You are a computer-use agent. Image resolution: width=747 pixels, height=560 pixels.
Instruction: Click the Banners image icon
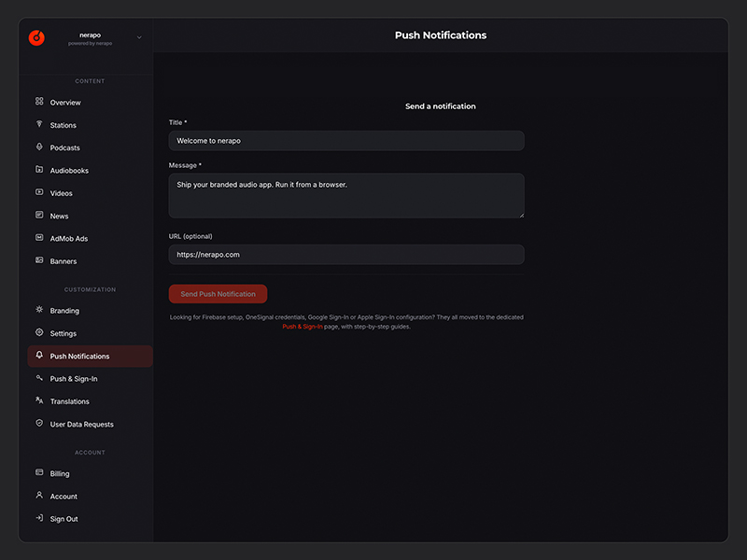click(39, 260)
